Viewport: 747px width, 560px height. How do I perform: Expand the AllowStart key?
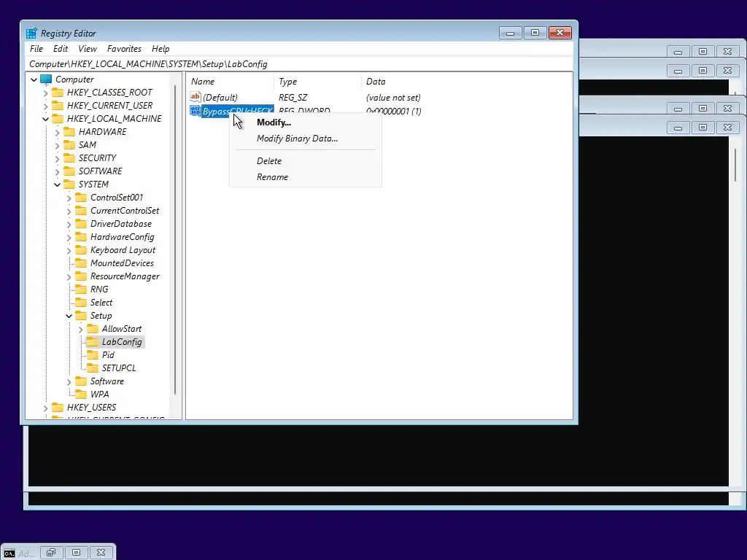click(80, 329)
